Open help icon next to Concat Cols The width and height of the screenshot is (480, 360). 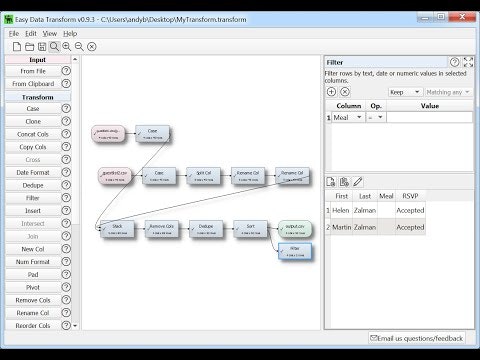point(66,134)
